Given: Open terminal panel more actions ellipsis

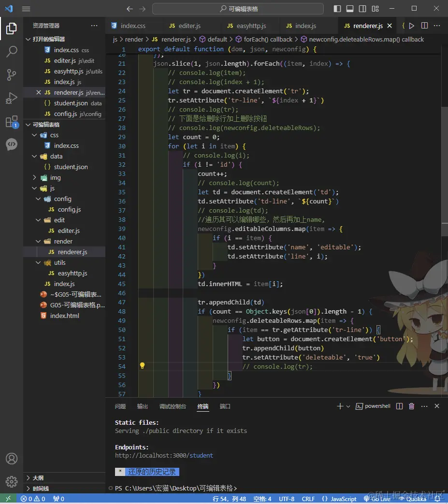Looking at the screenshot, I should (424, 406).
